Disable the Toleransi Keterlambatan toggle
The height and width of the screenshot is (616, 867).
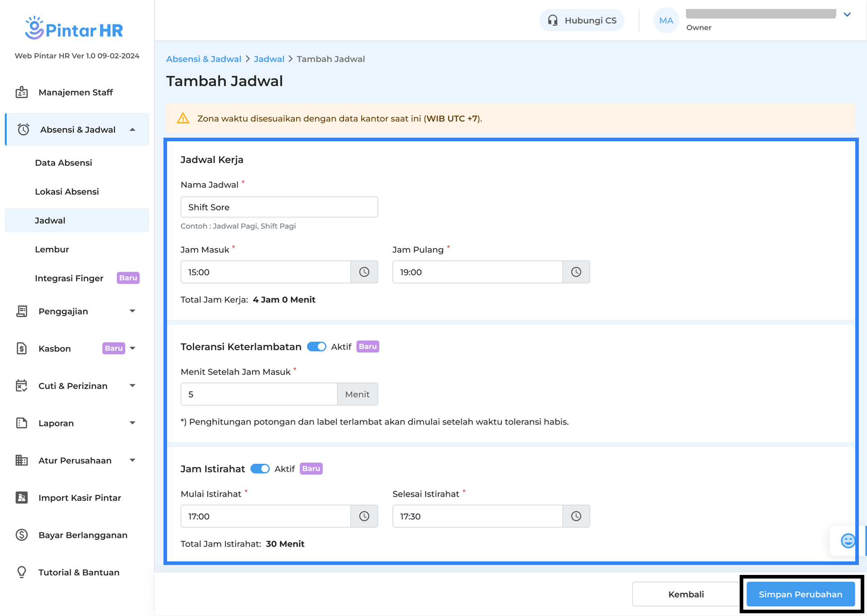click(x=317, y=347)
